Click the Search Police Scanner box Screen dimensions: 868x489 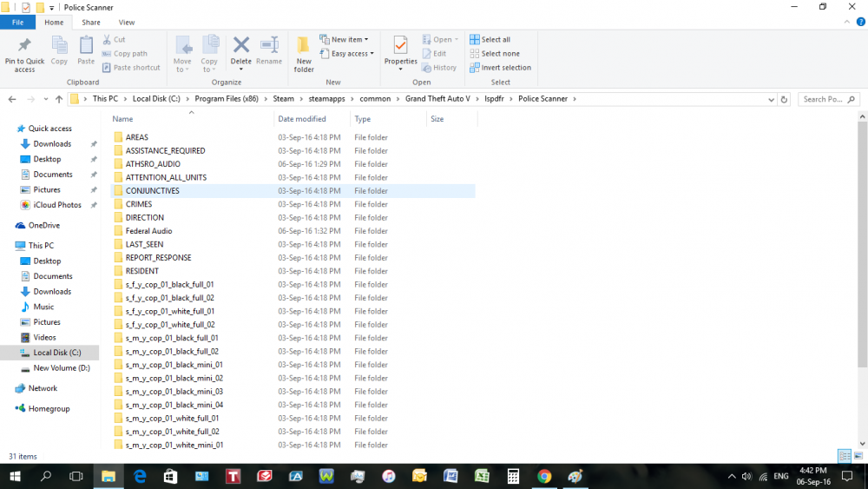pos(829,99)
